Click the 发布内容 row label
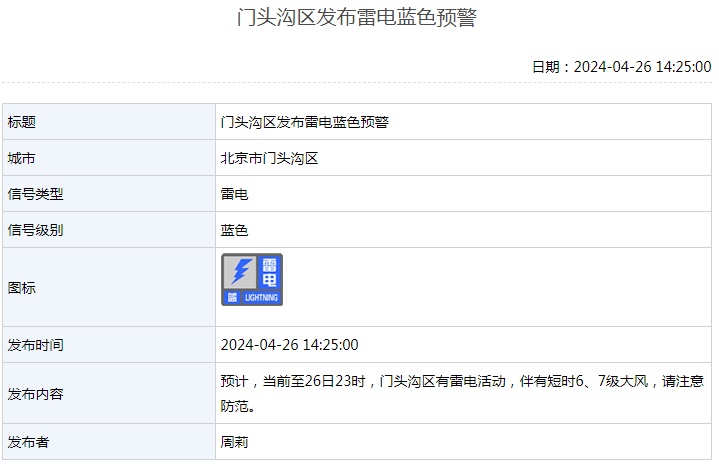719x470 pixels. coord(36,394)
